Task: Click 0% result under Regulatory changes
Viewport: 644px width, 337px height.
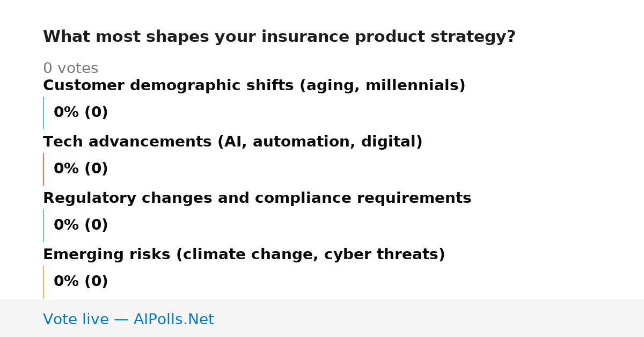Action: [80, 225]
